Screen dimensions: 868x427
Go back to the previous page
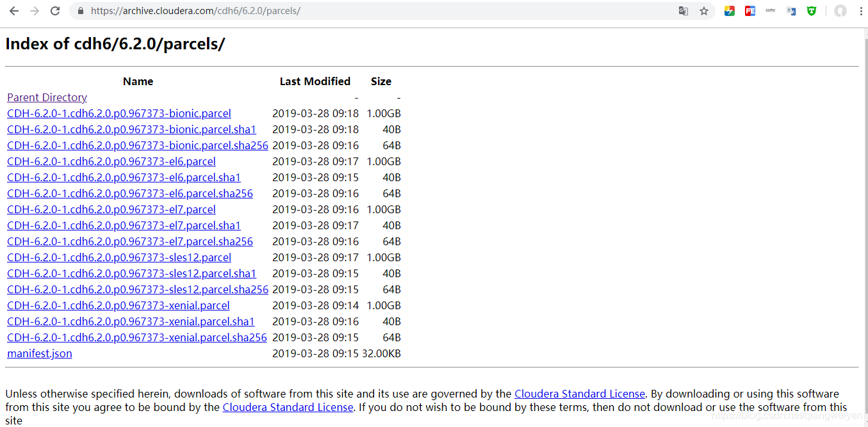[x=14, y=11]
